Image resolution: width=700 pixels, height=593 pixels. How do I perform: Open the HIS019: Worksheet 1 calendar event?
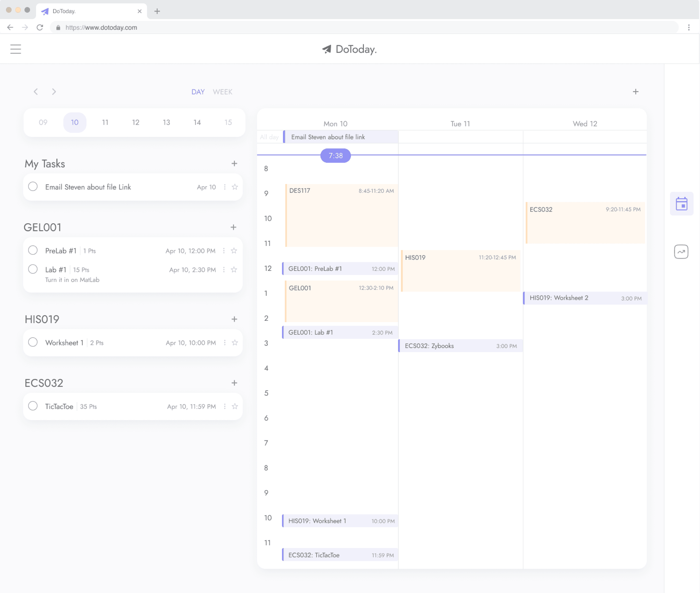340,521
